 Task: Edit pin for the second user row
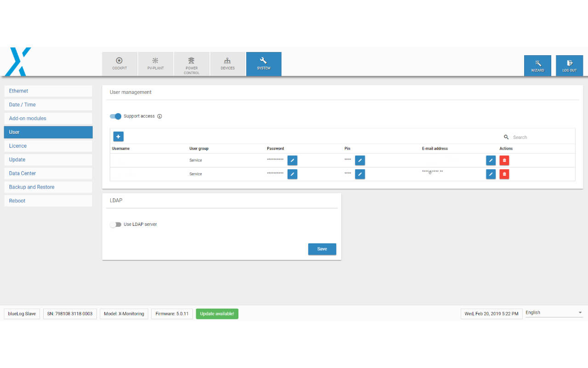(360, 174)
